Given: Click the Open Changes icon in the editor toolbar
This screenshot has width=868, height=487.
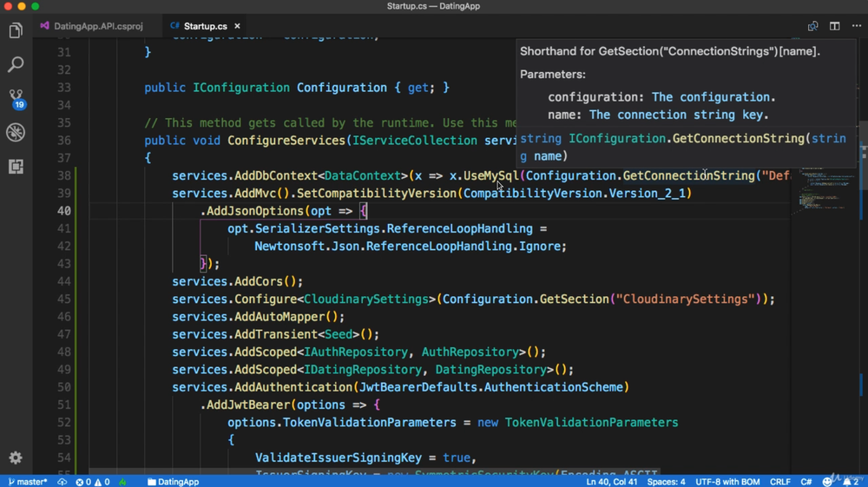Looking at the screenshot, I should (812, 26).
